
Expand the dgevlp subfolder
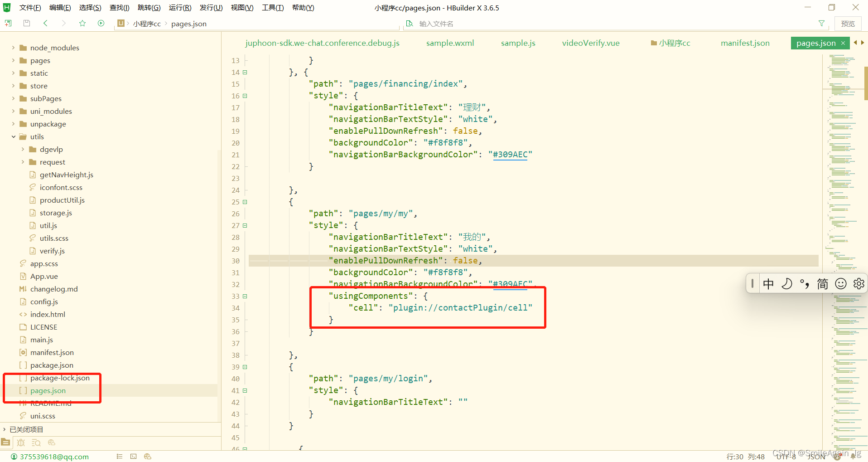click(x=23, y=149)
